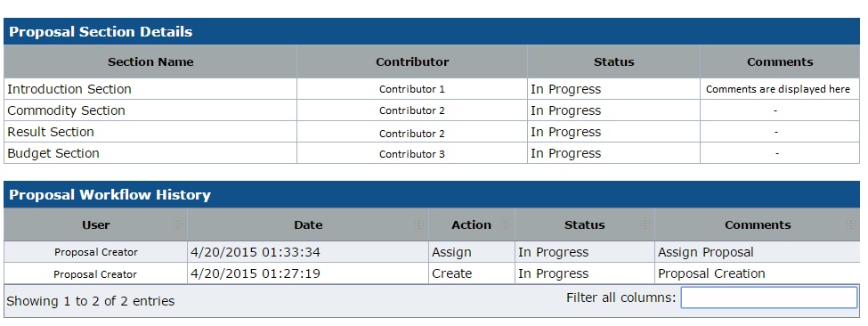The height and width of the screenshot is (326, 868).
Task: Select the Introduction Section row name
Action: [x=69, y=89]
